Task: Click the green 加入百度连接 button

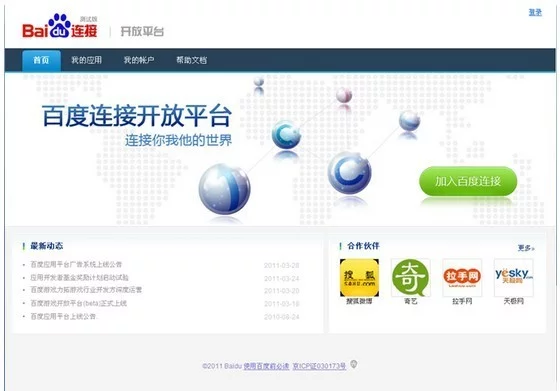Action: point(468,181)
